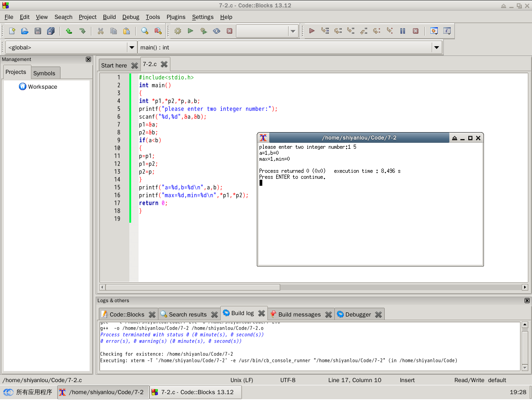The image size is (532, 414).
Task: Build the program with the gear icon
Action: pos(177,31)
